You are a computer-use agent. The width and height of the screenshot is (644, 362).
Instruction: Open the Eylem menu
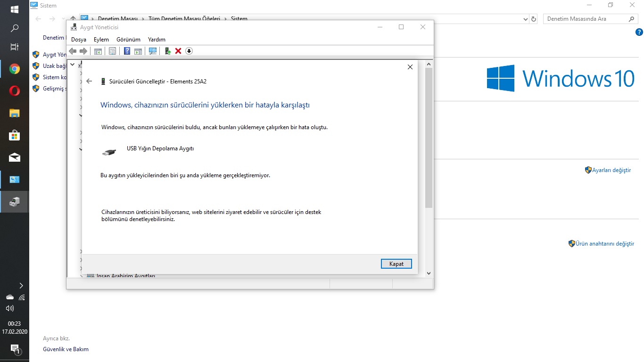point(101,40)
